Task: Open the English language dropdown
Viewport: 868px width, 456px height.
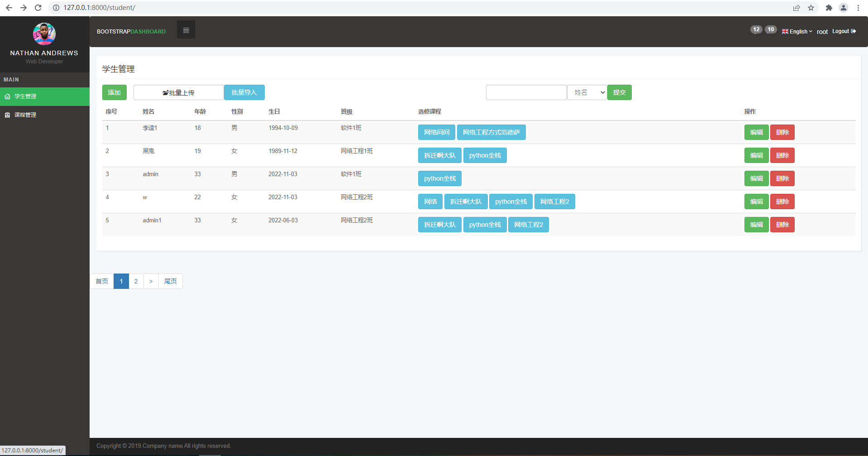Action: 797,32
